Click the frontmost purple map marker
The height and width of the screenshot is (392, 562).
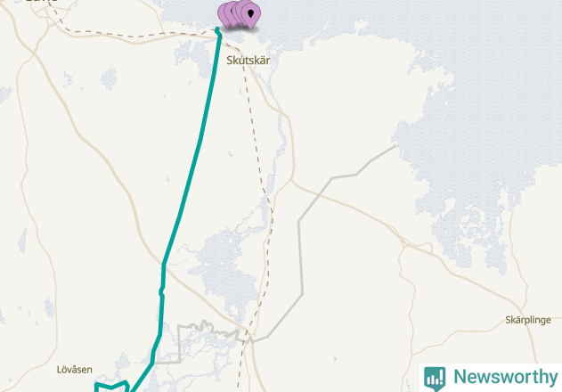point(250,16)
